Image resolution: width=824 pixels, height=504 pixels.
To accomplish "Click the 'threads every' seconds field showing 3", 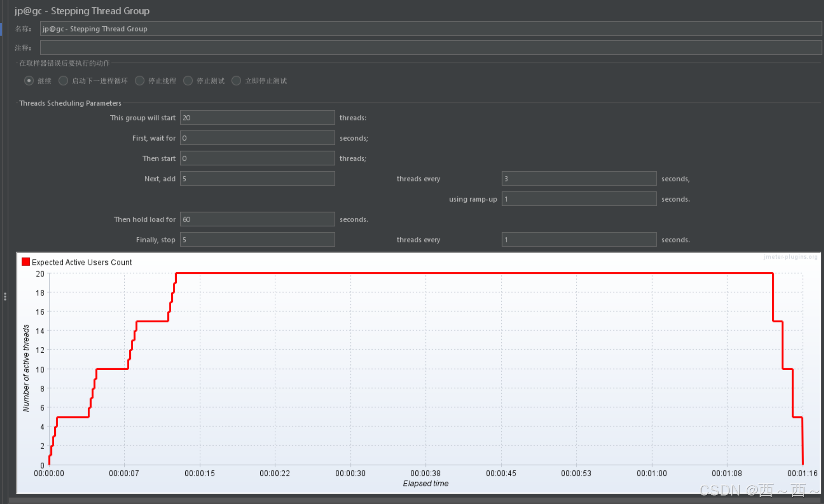I will 579,179.
